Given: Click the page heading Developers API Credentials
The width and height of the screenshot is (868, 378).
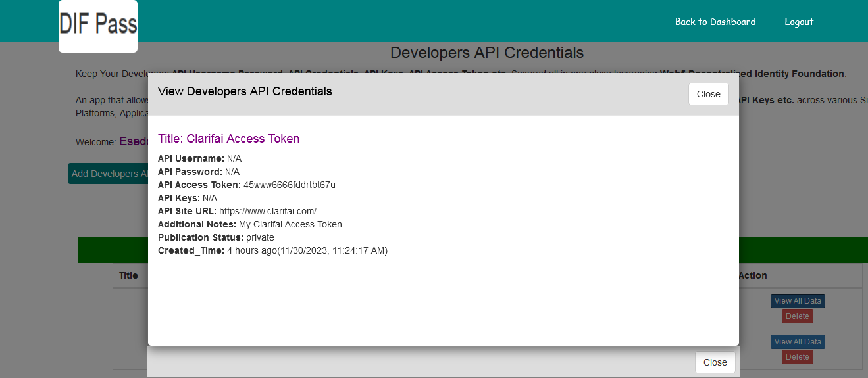Looking at the screenshot, I should tap(487, 53).
